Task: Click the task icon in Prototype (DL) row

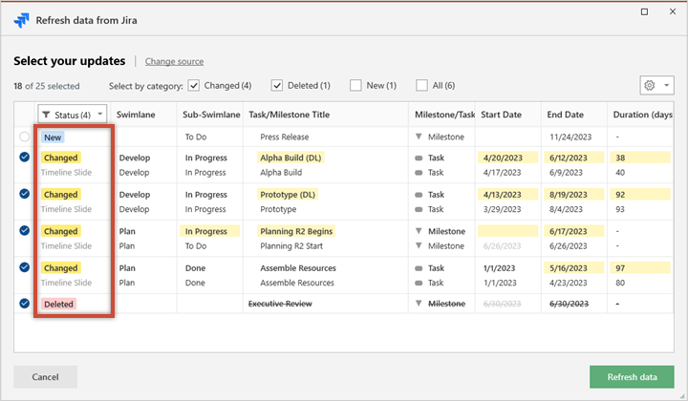Action: (419, 195)
